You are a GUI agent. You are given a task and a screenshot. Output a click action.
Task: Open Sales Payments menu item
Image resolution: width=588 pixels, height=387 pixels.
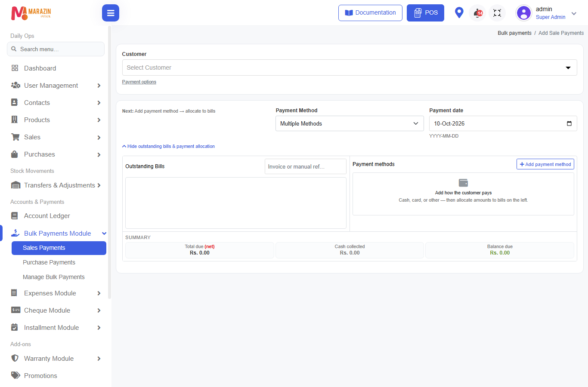click(x=59, y=248)
